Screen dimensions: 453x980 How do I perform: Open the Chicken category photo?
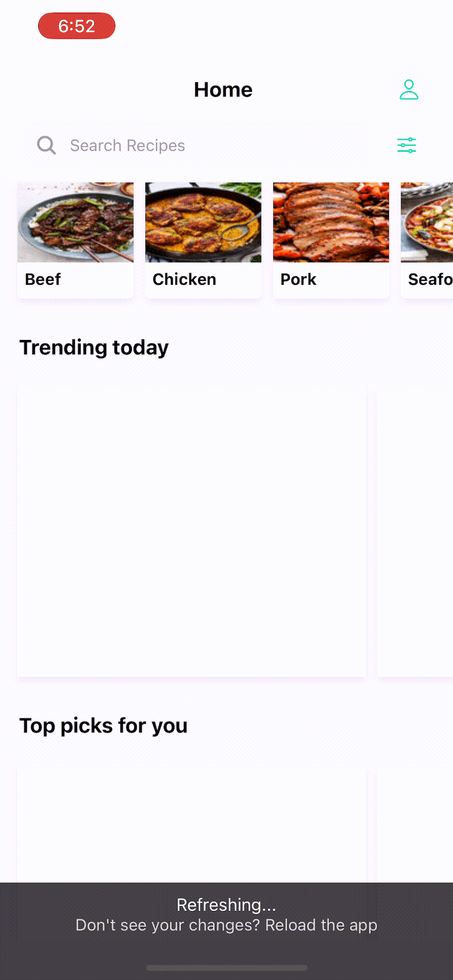coord(203,223)
